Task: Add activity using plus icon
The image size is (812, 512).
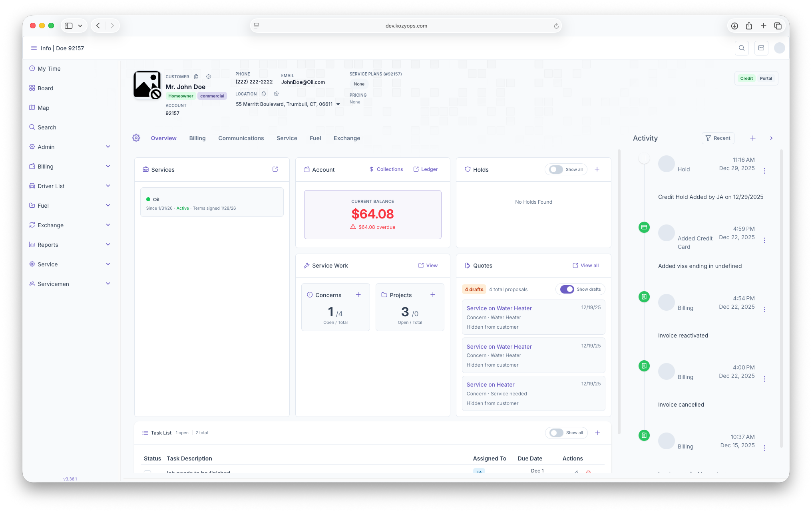Action: tap(752, 138)
